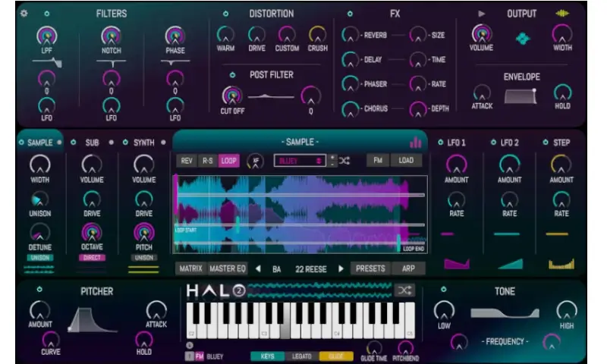Click the teal diamond icon in Output
607x364 pixels.
522,38
